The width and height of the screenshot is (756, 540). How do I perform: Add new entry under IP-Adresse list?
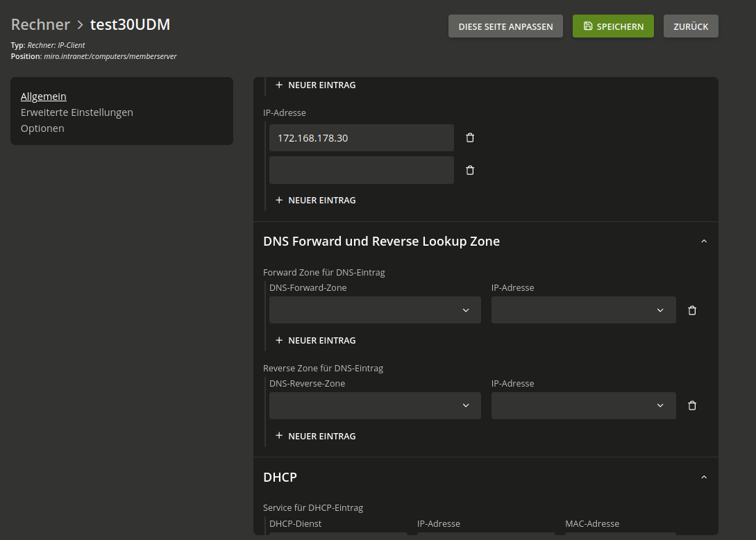coord(316,201)
